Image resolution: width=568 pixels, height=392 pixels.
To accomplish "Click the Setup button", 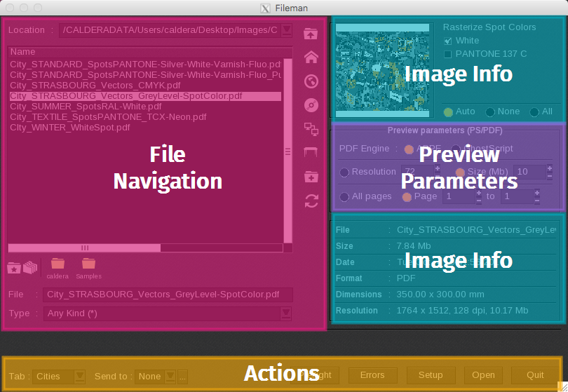I will pos(430,375).
